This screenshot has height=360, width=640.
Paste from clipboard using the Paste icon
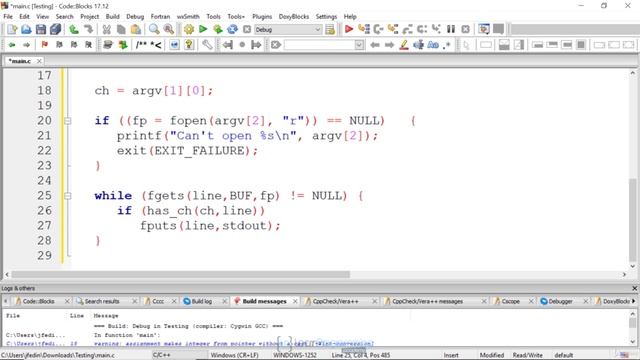coord(136,29)
